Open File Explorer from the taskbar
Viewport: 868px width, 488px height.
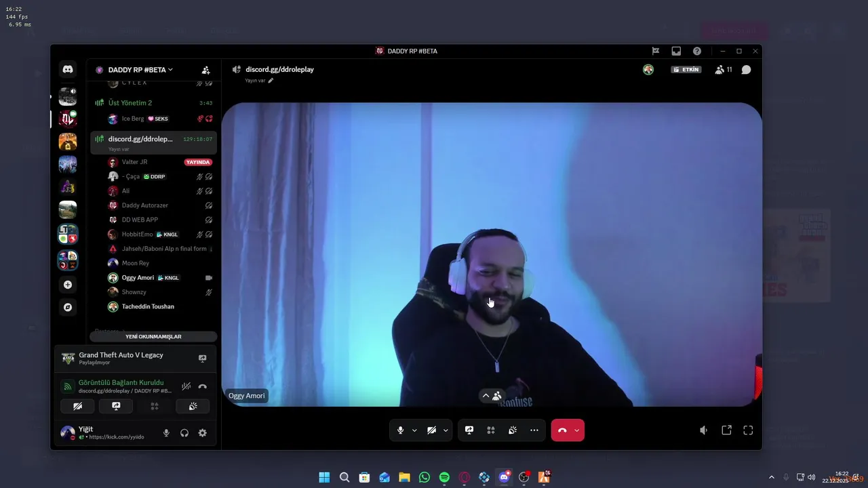pyautogui.click(x=404, y=477)
